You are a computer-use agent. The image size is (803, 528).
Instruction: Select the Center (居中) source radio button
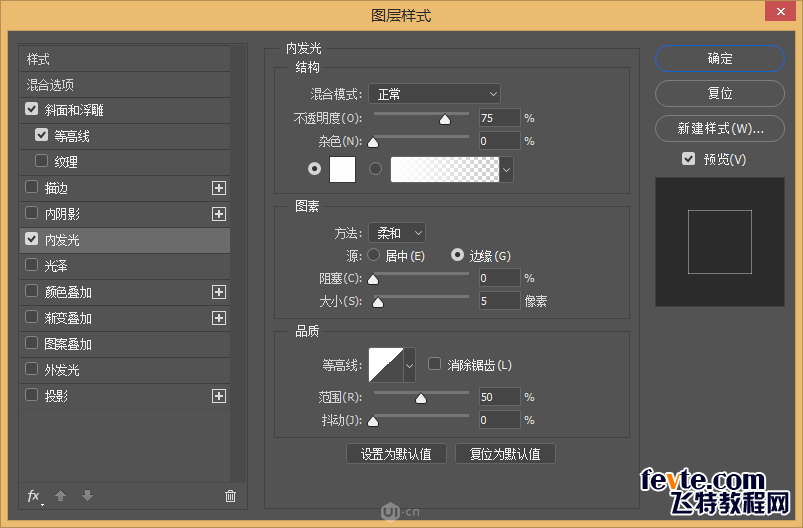376,256
